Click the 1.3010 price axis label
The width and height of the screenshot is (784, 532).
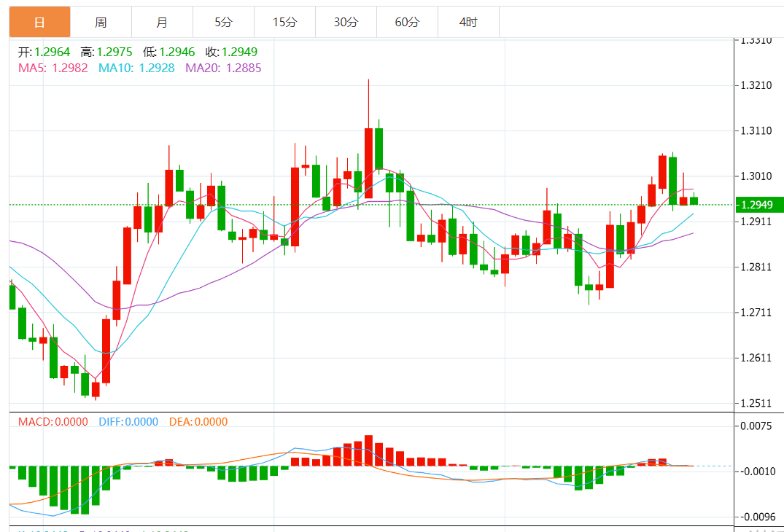coord(756,176)
